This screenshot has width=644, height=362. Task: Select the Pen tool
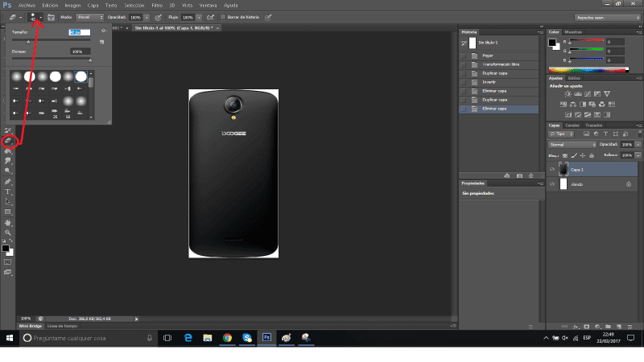[8, 182]
